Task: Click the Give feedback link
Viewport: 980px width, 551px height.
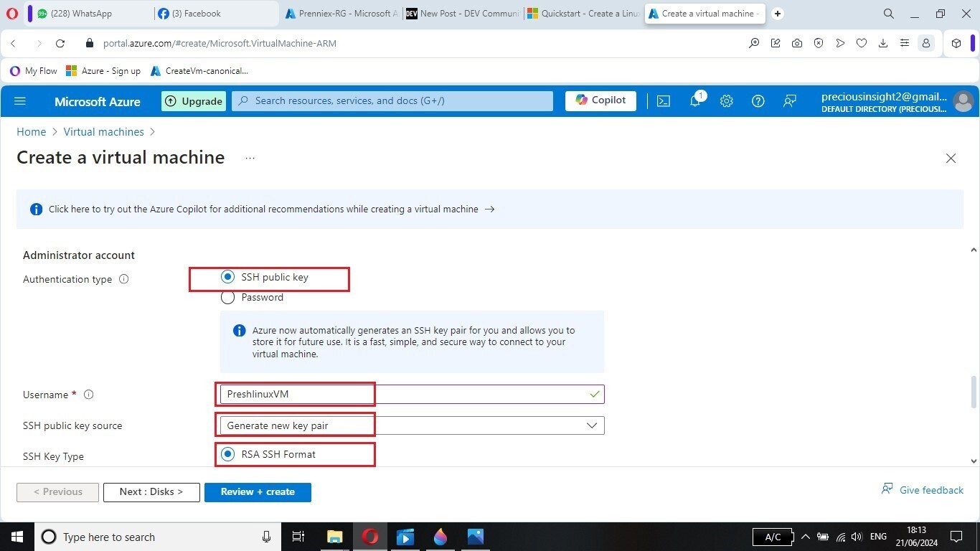Action: click(x=923, y=490)
